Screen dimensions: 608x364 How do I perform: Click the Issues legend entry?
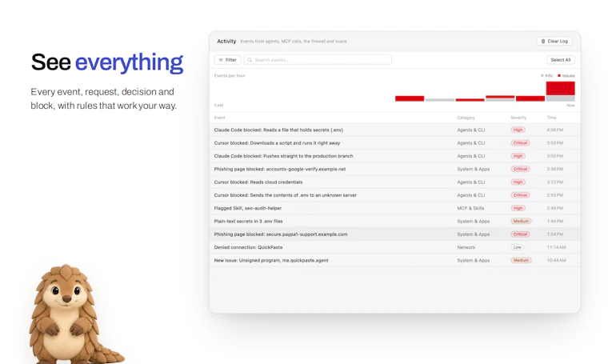coord(566,75)
